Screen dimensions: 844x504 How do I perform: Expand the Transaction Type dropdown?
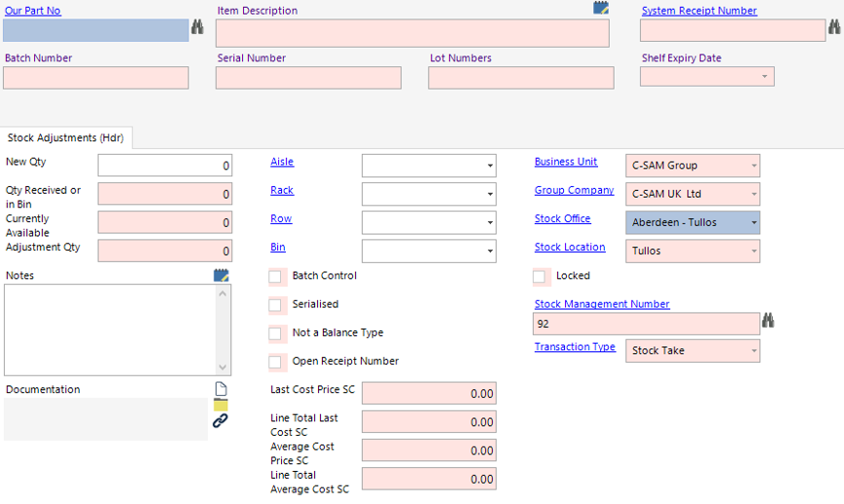pyautogui.click(x=752, y=351)
